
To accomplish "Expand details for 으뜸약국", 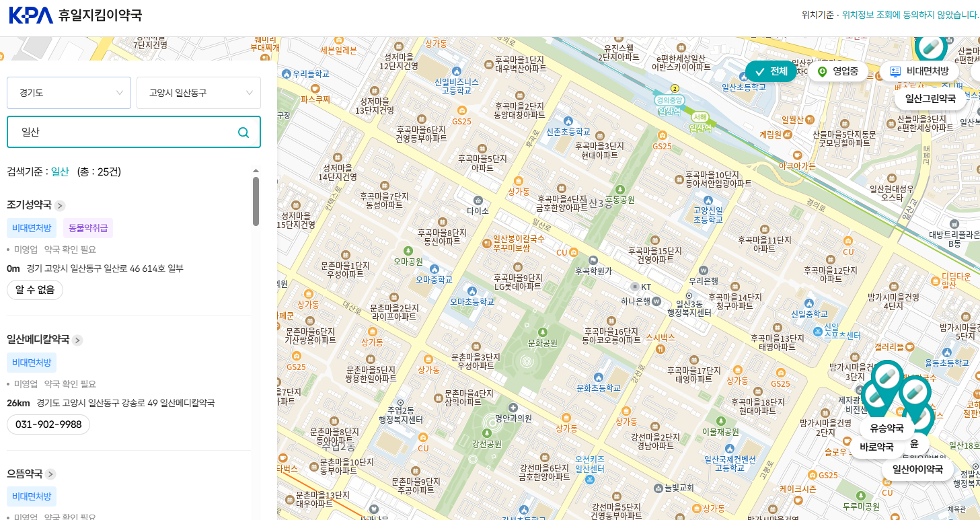I will pos(50,475).
